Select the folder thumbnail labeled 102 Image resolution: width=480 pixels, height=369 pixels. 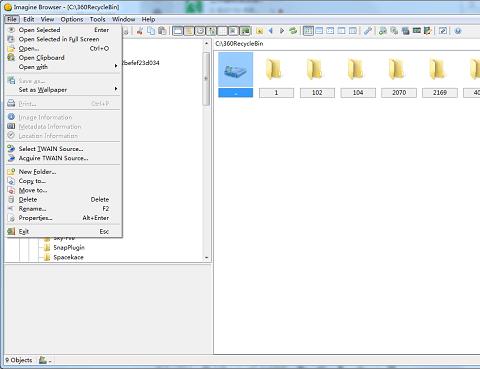317,75
